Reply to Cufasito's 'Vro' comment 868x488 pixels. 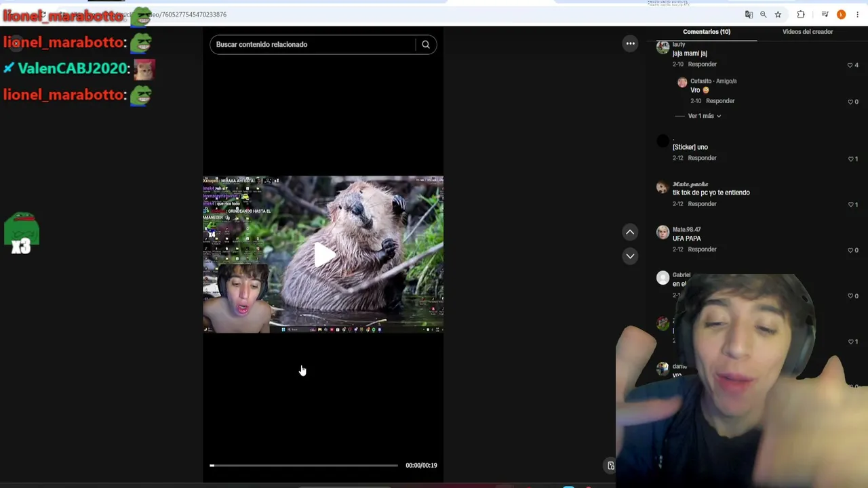(x=720, y=101)
